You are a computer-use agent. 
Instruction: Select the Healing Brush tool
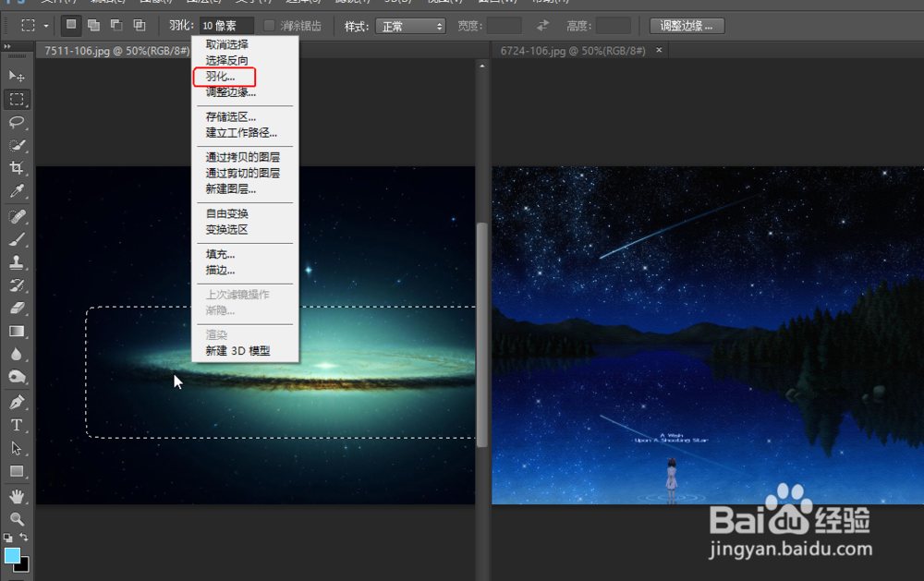point(17,216)
